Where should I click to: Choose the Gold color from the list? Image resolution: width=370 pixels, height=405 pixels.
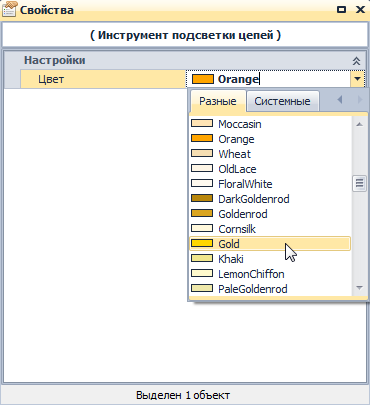tap(270, 244)
